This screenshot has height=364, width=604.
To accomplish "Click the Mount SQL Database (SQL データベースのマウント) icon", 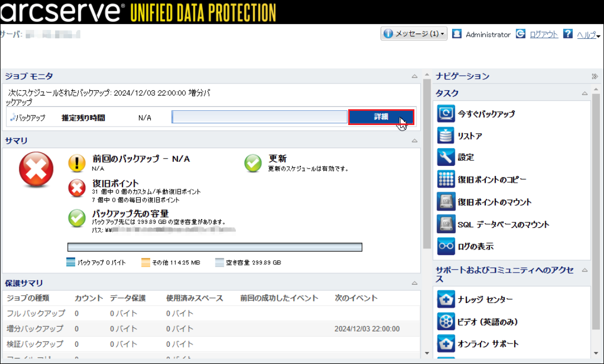I will tap(446, 224).
